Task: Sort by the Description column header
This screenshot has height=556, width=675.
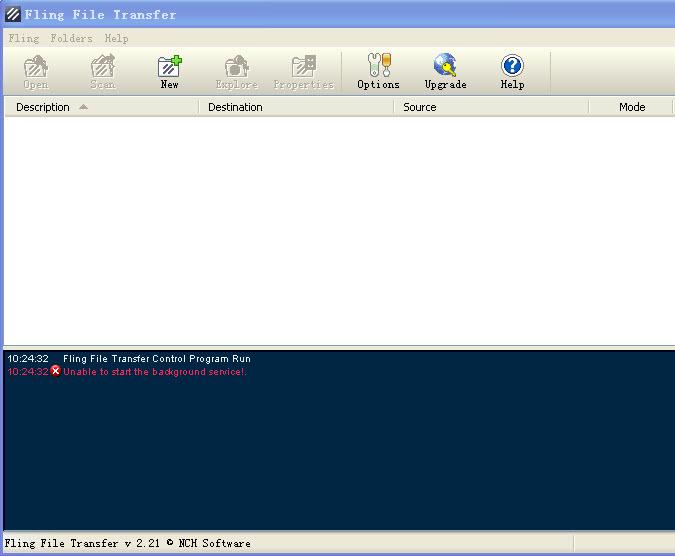Action: pos(102,107)
